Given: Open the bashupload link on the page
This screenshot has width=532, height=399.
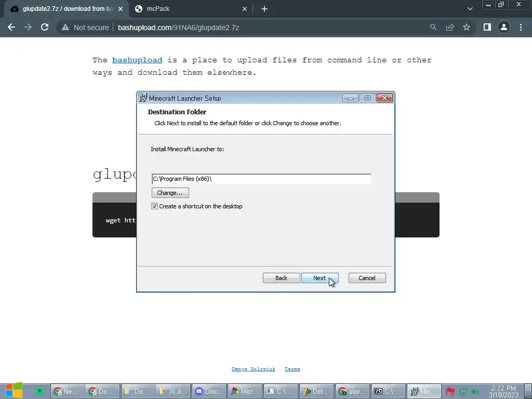Looking at the screenshot, I should [137, 60].
